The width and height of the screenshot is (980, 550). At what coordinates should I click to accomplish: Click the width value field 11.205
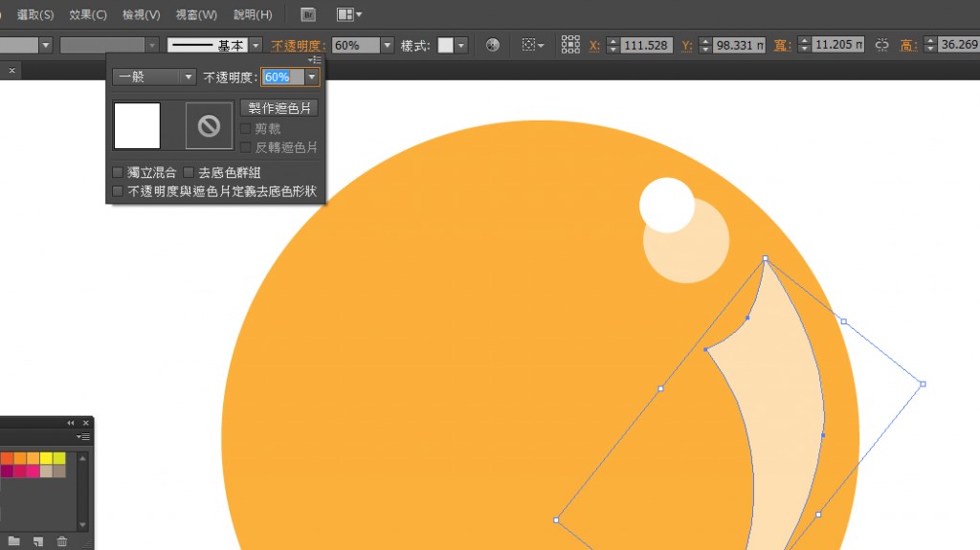tap(838, 45)
